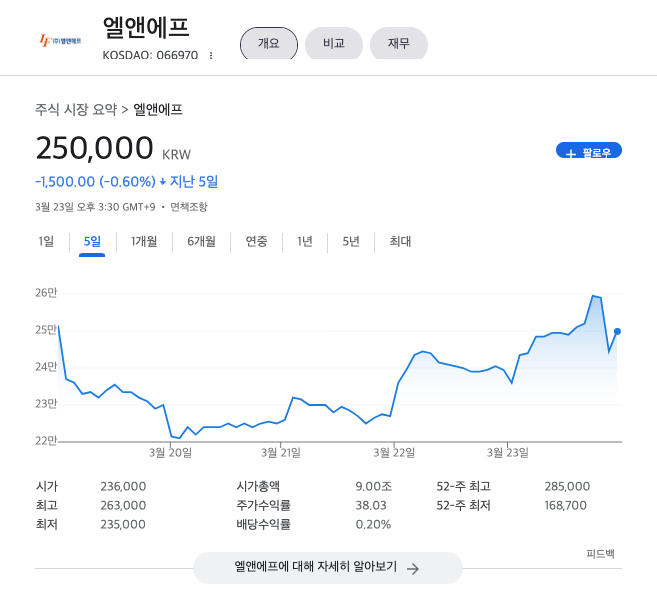Click the arrow icon on the 자세히 알아보기 button
The height and width of the screenshot is (603, 657).
click(413, 569)
